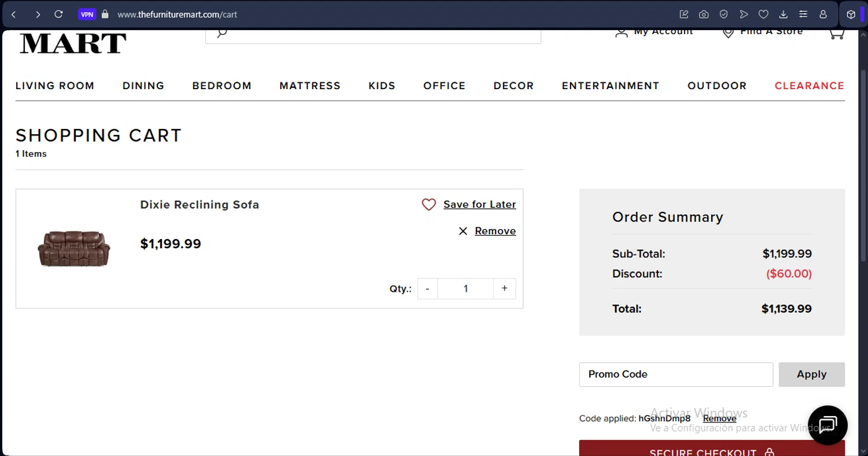
Task: Take a snapshot with the camera icon
Action: tap(704, 14)
